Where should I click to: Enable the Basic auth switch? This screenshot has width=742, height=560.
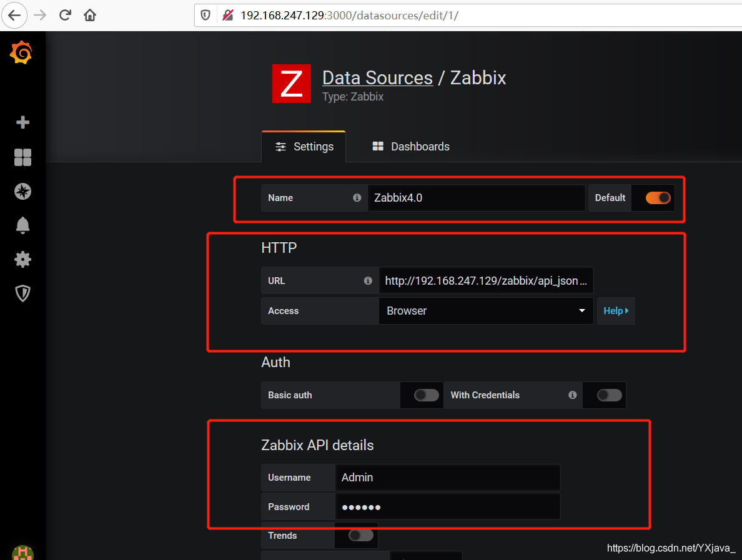point(427,395)
